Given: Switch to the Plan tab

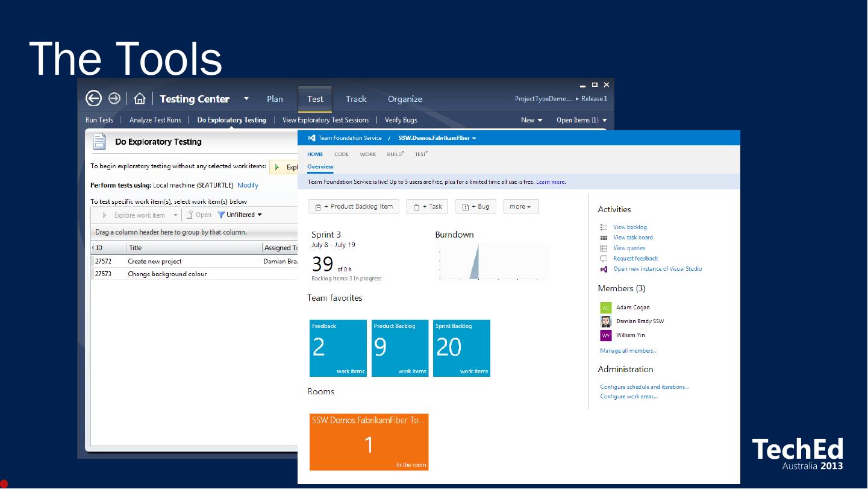Looking at the screenshot, I should tap(275, 99).
